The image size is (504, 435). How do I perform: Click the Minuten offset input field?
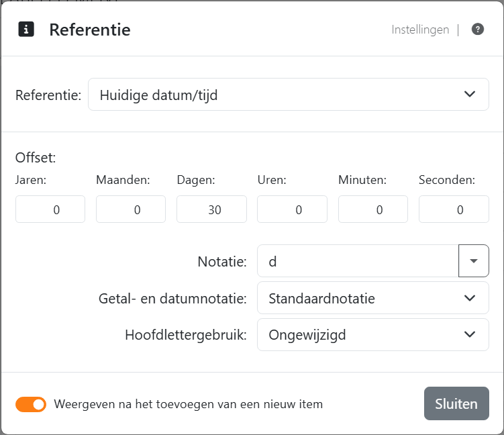click(x=373, y=209)
